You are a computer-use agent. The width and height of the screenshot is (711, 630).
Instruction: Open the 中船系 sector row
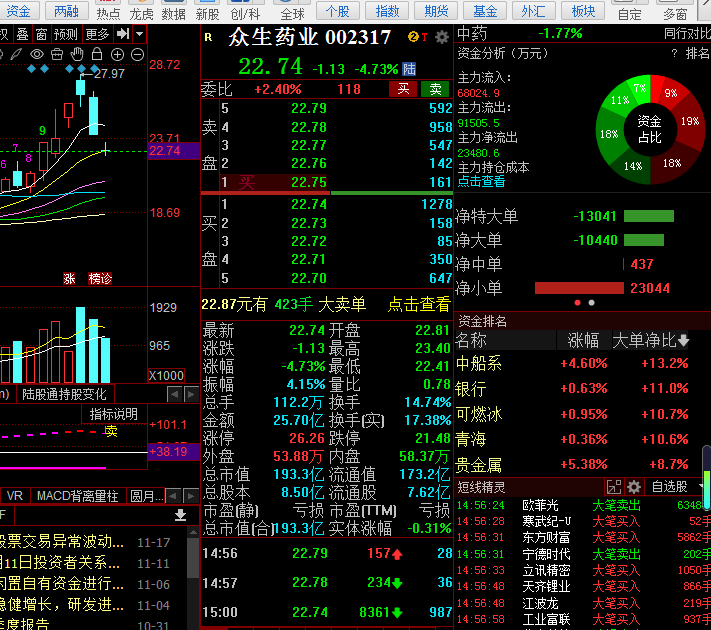click(x=572, y=363)
